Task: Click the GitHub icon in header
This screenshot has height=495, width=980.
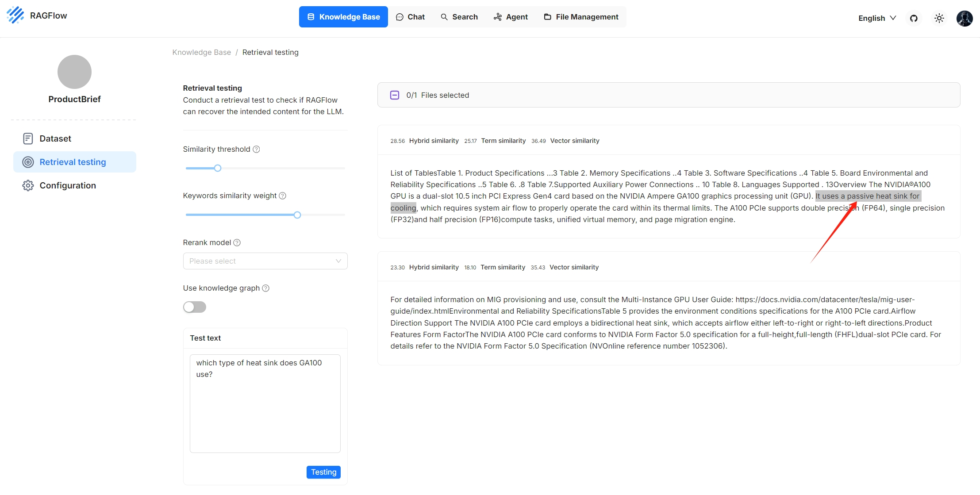Action: click(x=914, y=18)
